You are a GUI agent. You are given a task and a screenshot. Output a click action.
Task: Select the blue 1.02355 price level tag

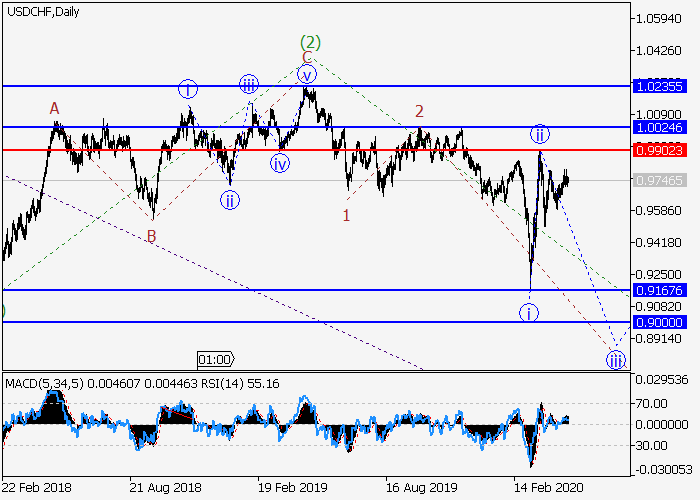660,86
